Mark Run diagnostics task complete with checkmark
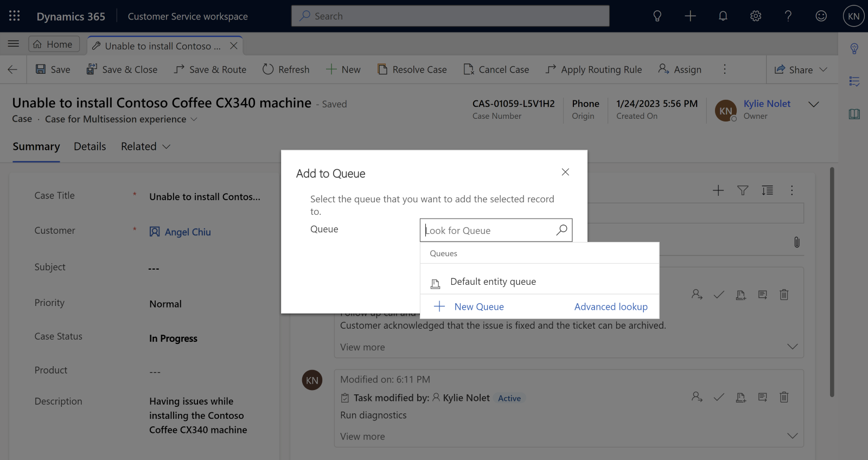The height and width of the screenshot is (460, 868). click(719, 398)
